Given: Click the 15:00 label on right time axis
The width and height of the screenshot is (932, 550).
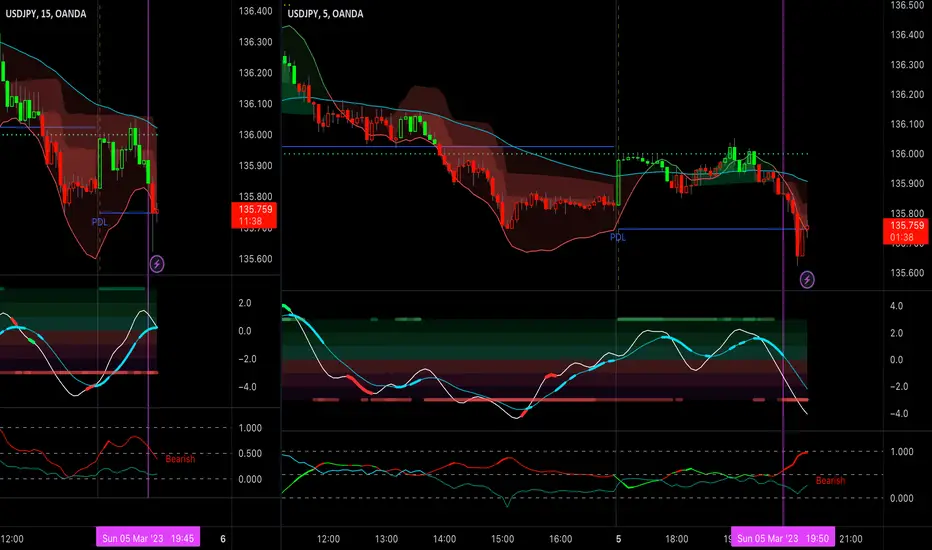Looking at the screenshot, I should click(502, 539).
